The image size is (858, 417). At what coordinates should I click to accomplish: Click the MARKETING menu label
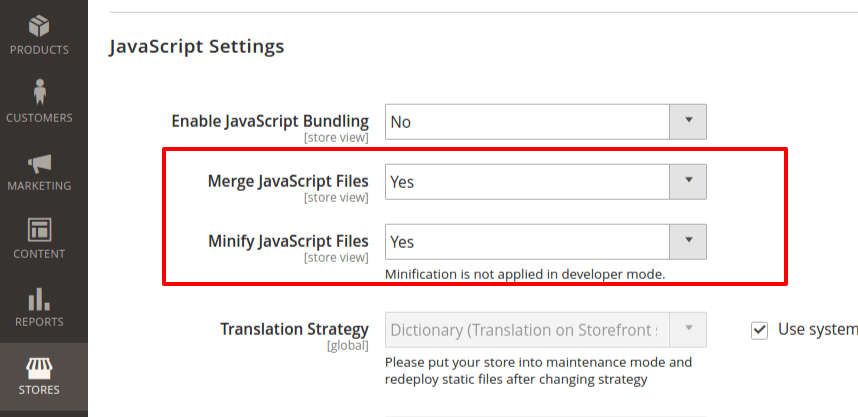click(39, 186)
